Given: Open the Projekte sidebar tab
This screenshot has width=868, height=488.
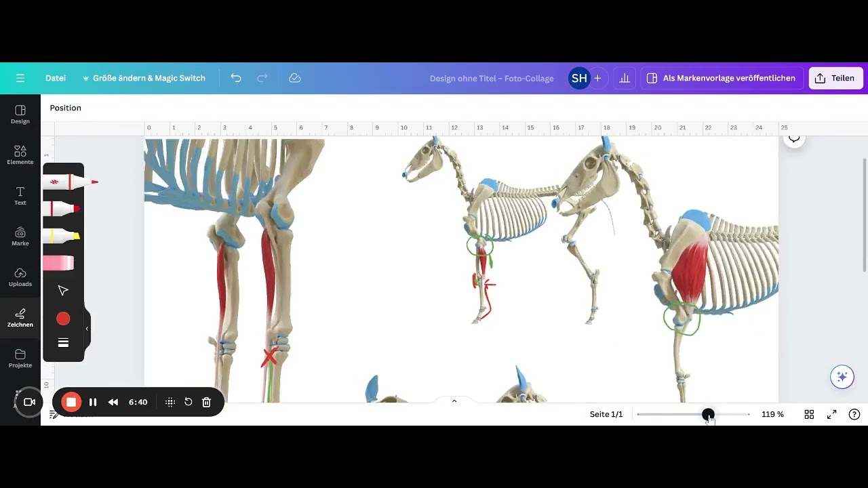Looking at the screenshot, I should coord(20,359).
